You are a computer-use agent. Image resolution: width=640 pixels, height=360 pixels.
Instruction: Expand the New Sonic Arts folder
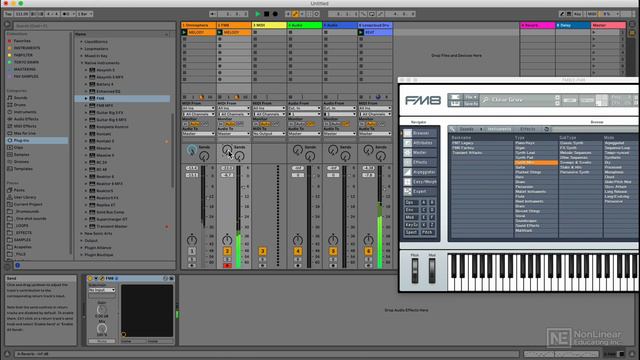click(x=82, y=233)
